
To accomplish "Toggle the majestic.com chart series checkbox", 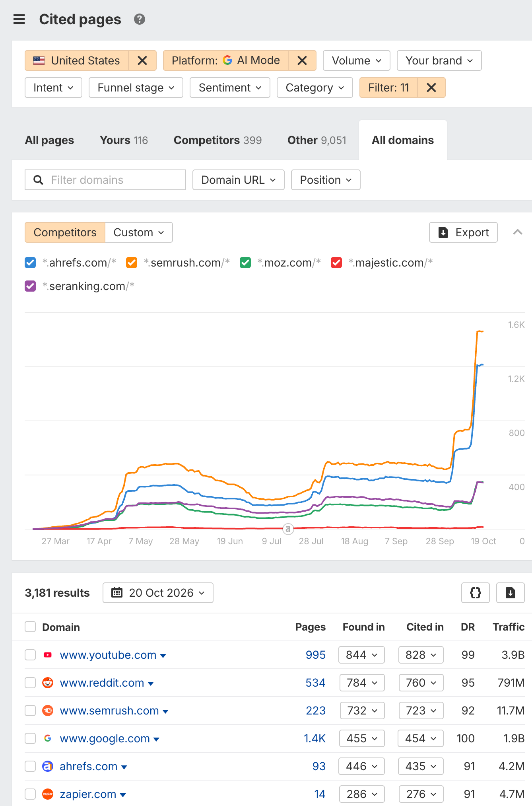I will click(x=336, y=263).
